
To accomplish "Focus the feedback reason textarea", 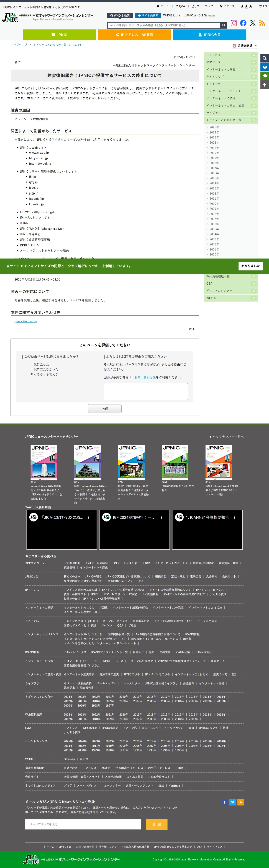I will tap(146, 392).
